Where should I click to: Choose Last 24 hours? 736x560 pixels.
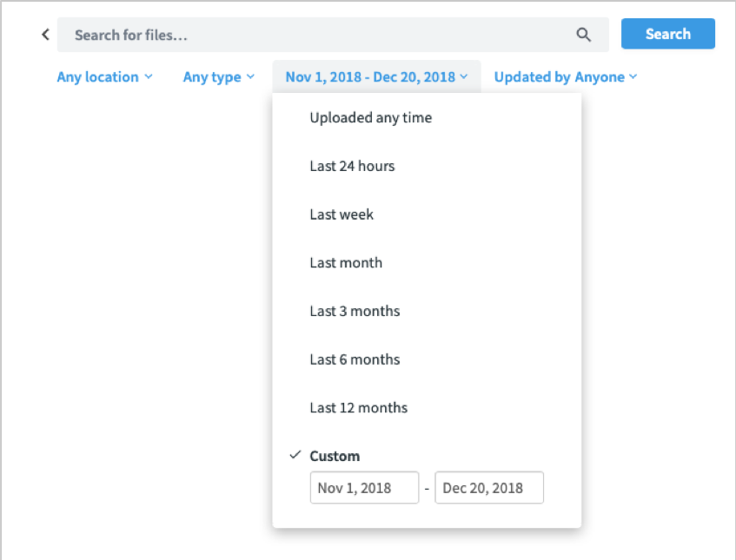(352, 166)
